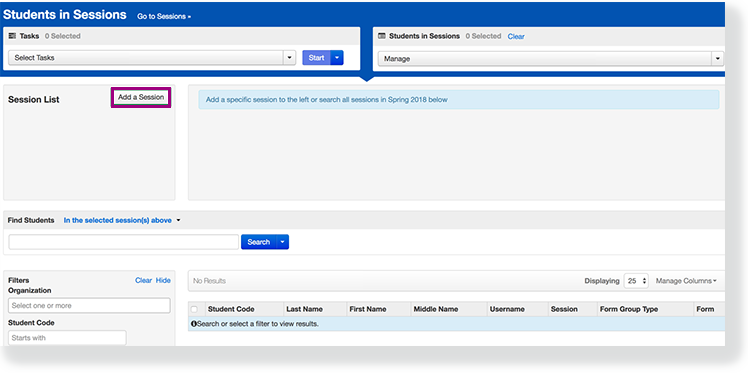Viewport: 748px width, 373px height.
Task: Click the Add a Session button
Action: click(x=141, y=97)
